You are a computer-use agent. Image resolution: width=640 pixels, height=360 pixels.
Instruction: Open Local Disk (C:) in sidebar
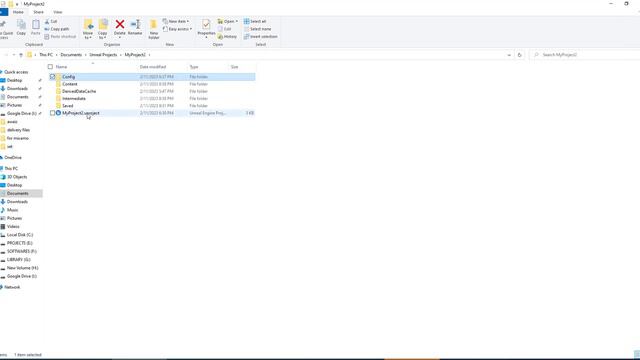(x=20, y=235)
